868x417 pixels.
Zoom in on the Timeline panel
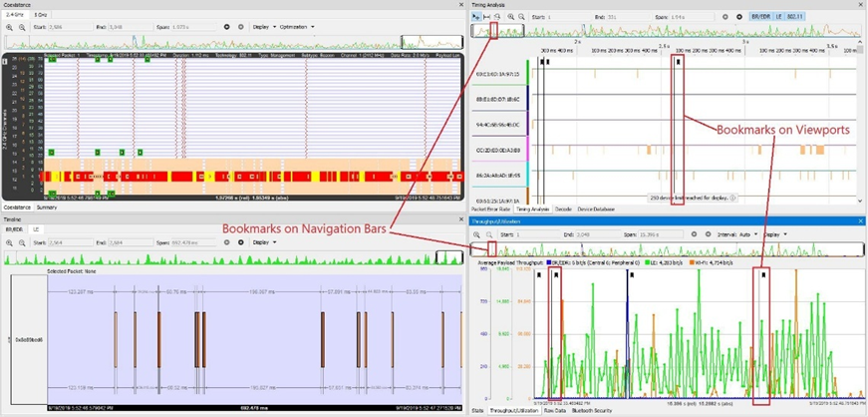coord(9,242)
